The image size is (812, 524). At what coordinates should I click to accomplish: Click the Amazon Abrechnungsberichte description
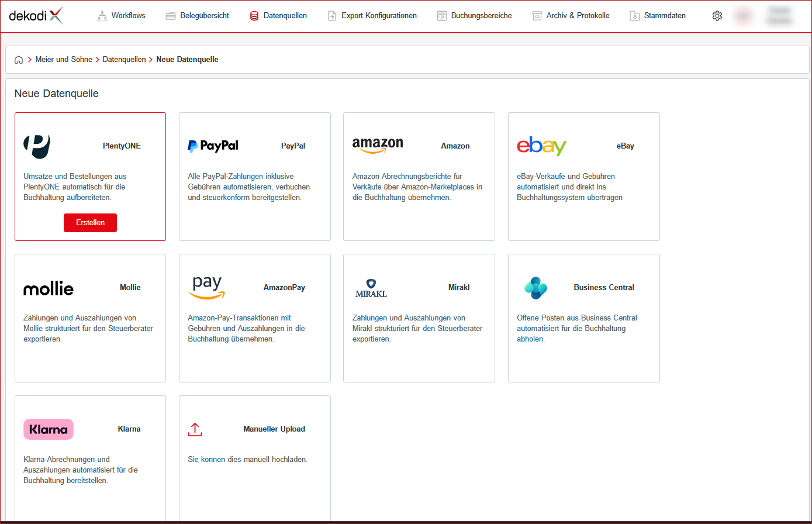click(417, 187)
